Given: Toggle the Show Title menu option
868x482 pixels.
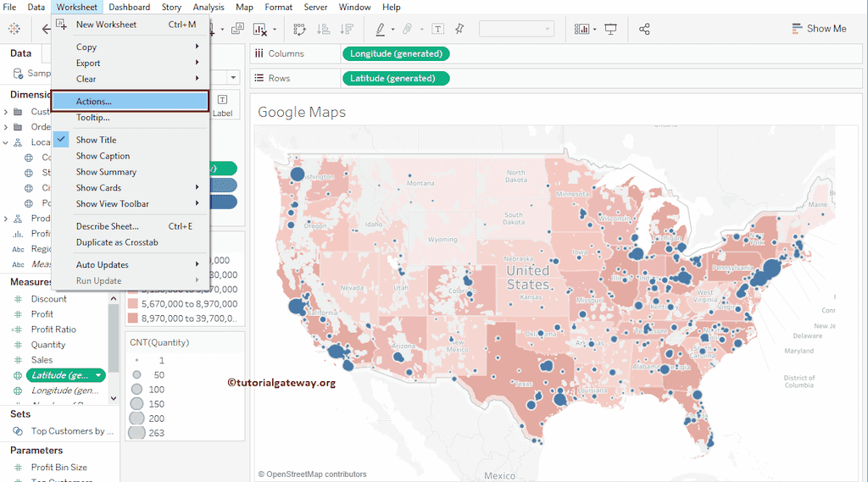Looking at the screenshot, I should [96, 140].
